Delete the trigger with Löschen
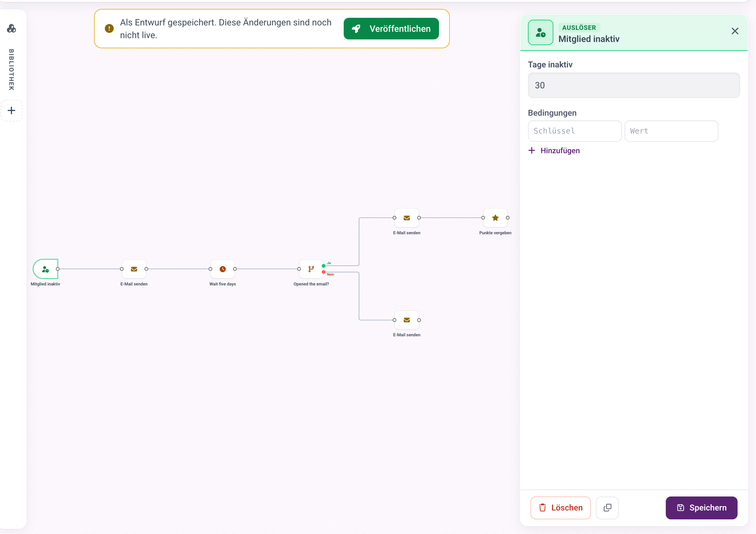756x534 pixels. (560, 508)
